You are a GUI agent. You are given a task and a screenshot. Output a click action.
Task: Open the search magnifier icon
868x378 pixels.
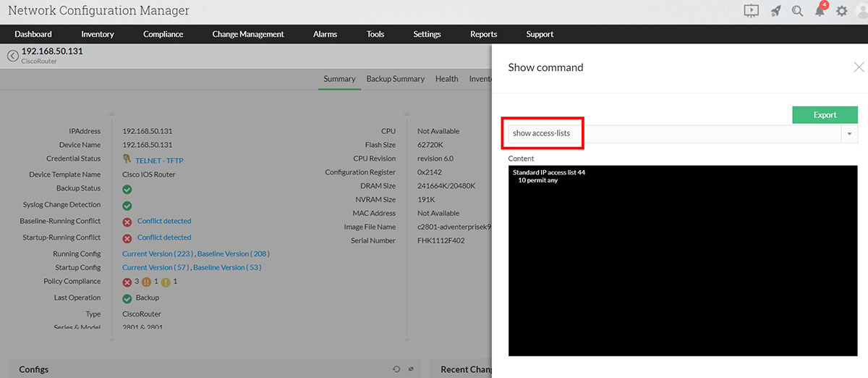[797, 11]
